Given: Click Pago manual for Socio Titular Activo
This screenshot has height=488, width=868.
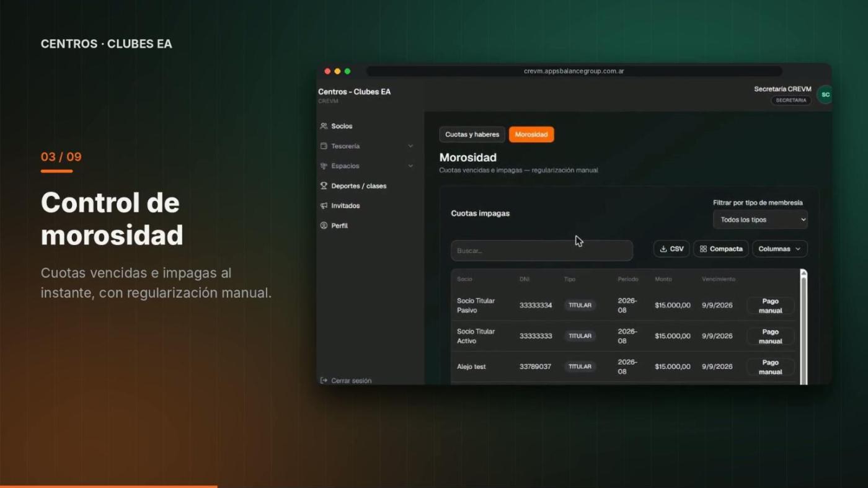Looking at the screenshot, I should pos(770,336).
